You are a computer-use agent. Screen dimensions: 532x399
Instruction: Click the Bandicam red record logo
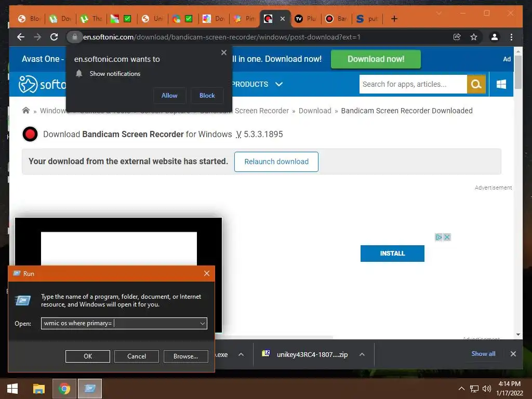[x=30, y=134]
